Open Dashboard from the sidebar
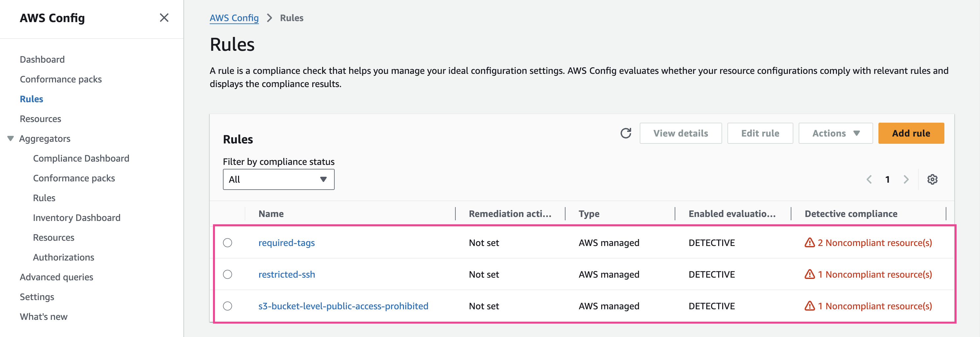980x337 pixels. point(42,59)
